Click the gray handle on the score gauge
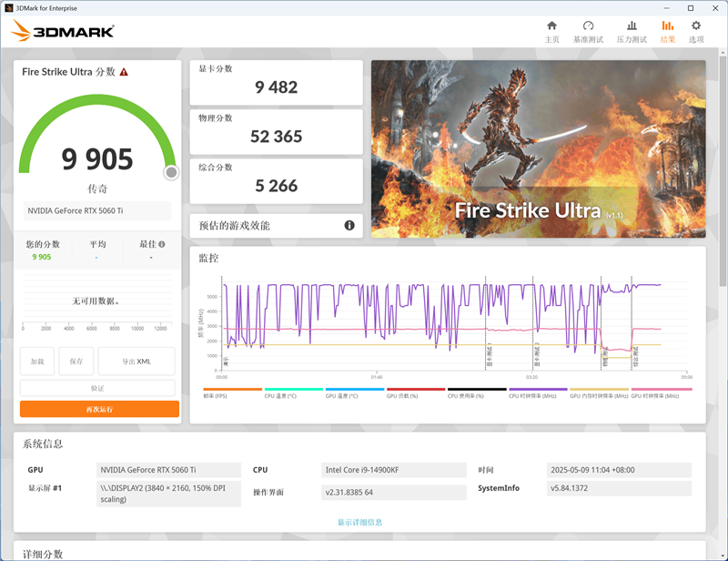 170,172
